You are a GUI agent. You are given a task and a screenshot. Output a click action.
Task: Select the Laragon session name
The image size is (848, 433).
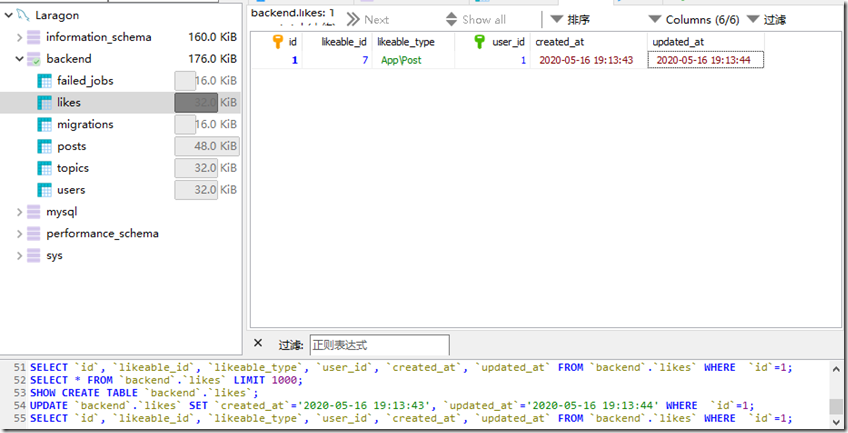click(x=57, y=15)
